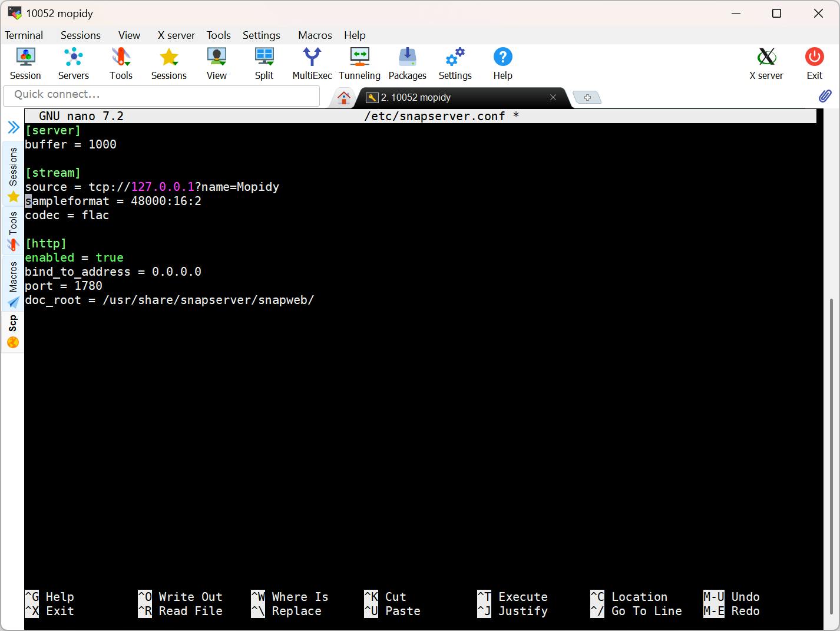840x631 pixels.
Task: Go to the home tab icon
Action: 344,97
